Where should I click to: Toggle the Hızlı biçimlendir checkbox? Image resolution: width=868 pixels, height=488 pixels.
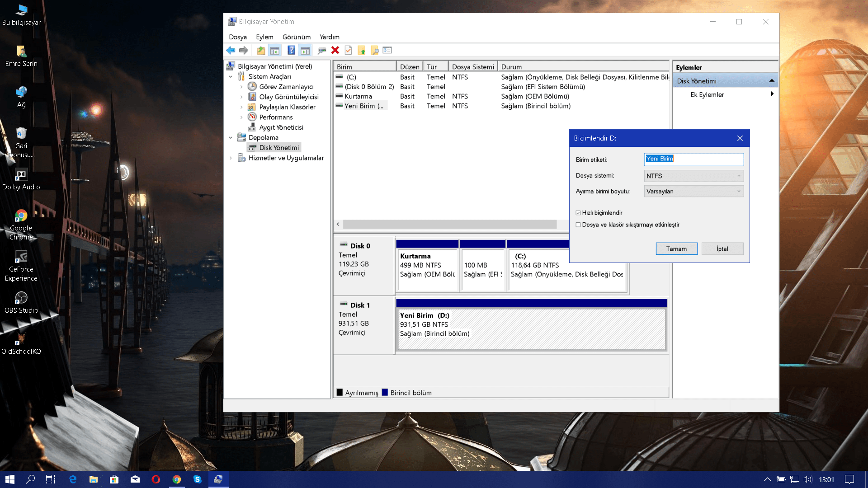click(578, 213)
